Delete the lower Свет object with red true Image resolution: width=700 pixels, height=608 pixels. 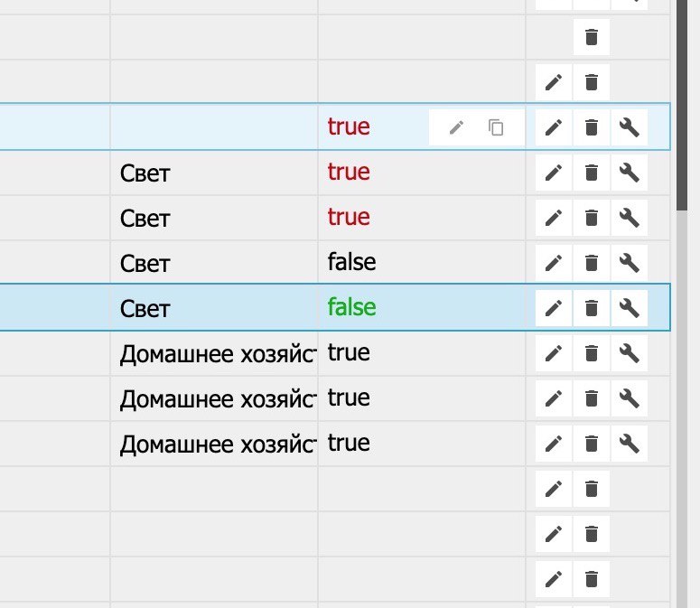pos(591,218)
